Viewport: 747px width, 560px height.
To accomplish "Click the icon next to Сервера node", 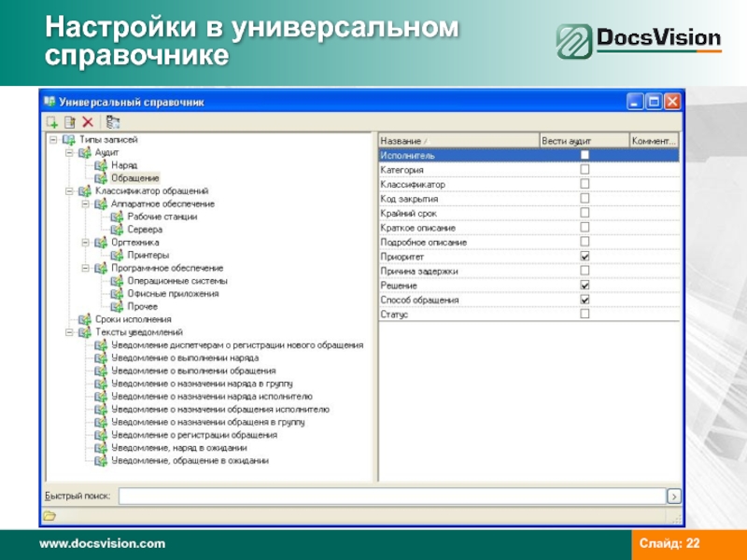I will click(118, 229).
